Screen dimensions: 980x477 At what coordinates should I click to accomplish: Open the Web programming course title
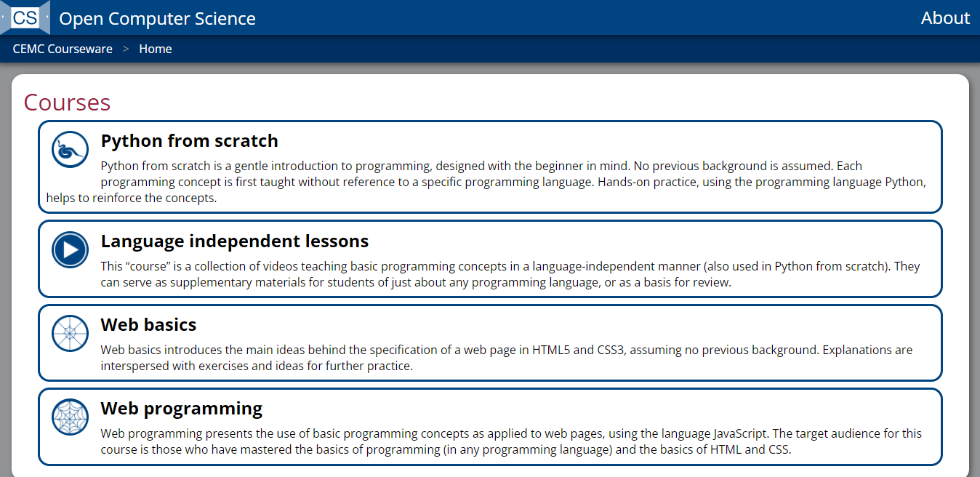click(181, 408)
